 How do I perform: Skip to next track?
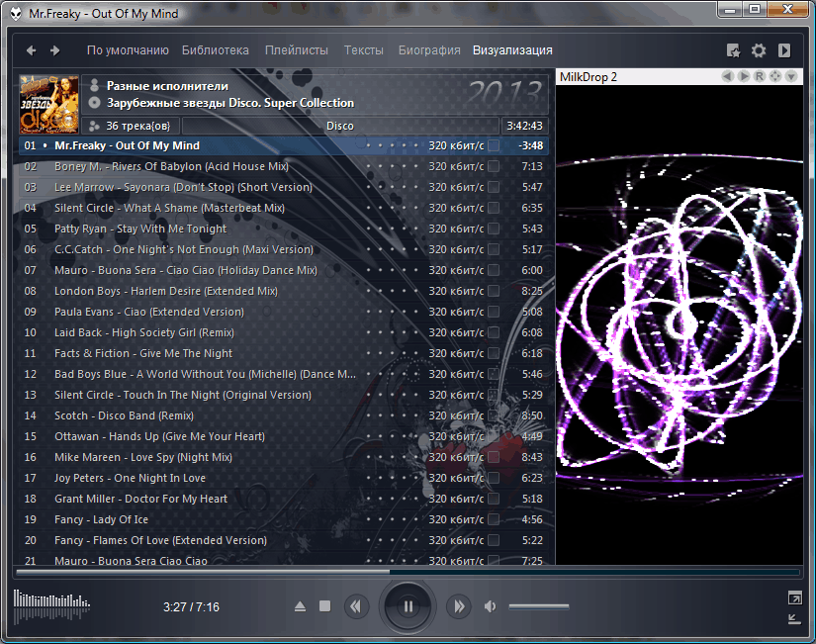pos(459,606)
